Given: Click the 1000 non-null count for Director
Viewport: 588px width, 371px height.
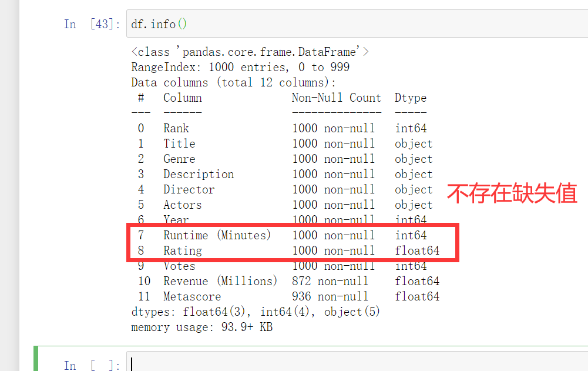Looking at the screenshot, I should pos(334,190).
